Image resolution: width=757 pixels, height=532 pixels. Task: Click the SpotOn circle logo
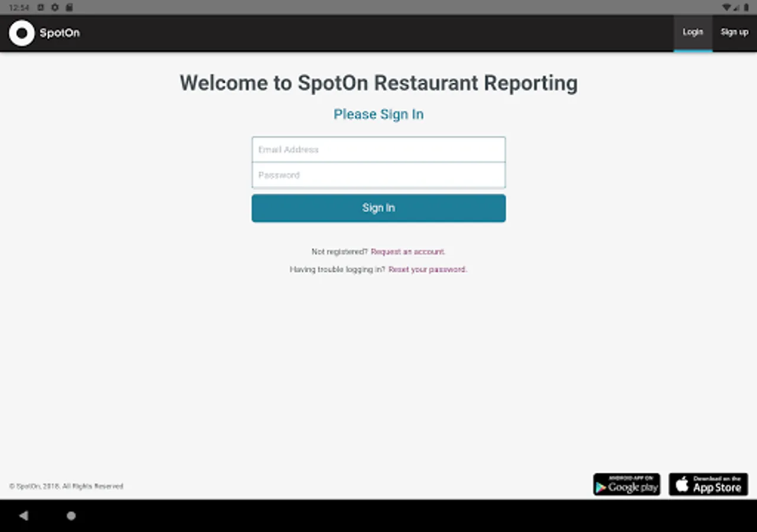click(x=22, y=33)
